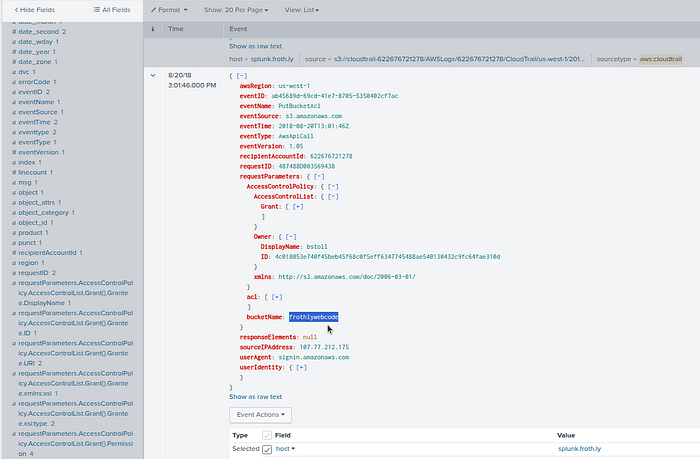Image resolution: width=700 pixels, height=459 pixels.
Task: Click the info column header icon
Action: point(153,29)
